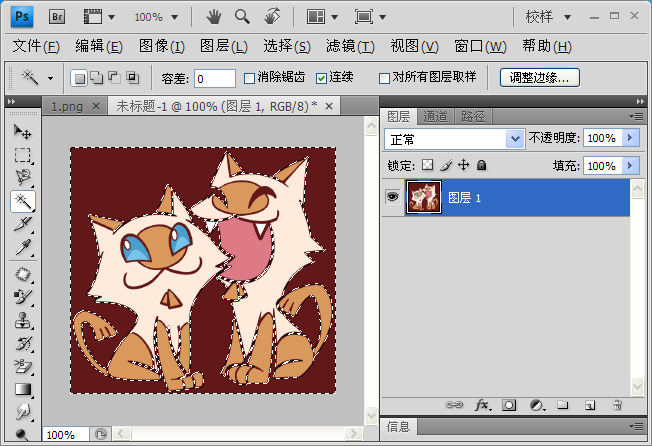Viewport: 652px width, 446px height.
Task: Select the Eraser tool
Action: pos(22,366)
